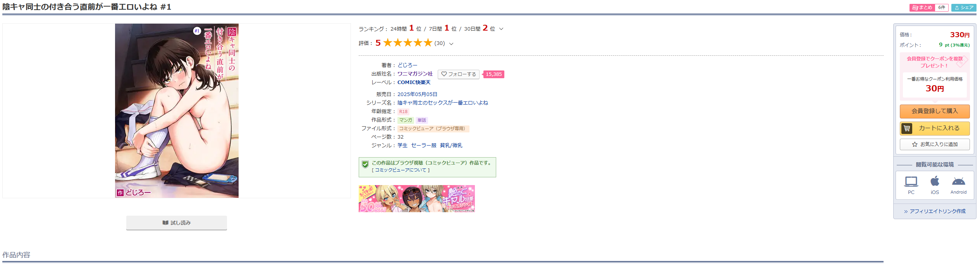Select the Android robot icon
This screenshot has height=266, width=980.
pyautogui.click(x=958, y=181)
